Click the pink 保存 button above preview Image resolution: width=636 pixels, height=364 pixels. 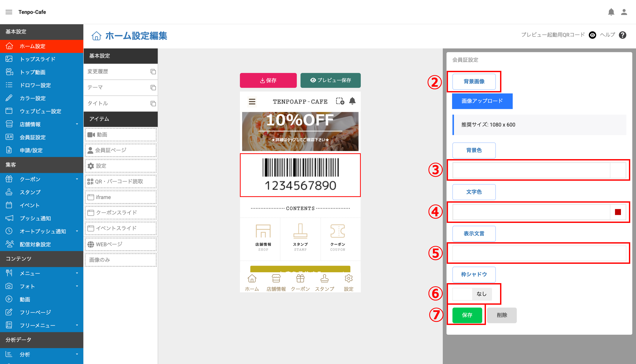click(268, 80)
